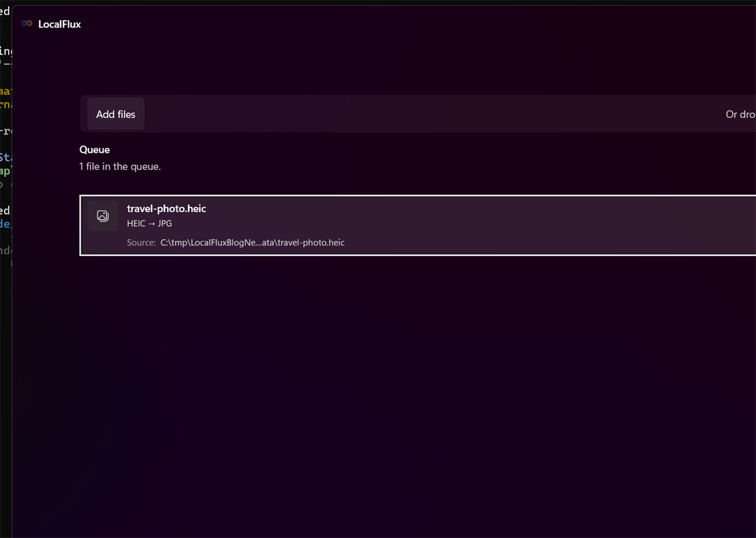Click the LocalFlux window title bar area
The image size is (756, 538).
(401, 24)
